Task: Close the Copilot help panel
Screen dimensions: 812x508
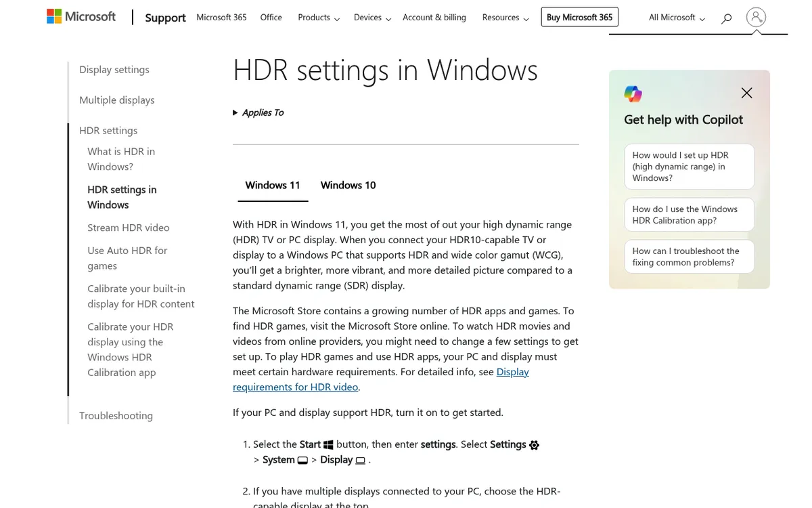Action: coord(746,93)
